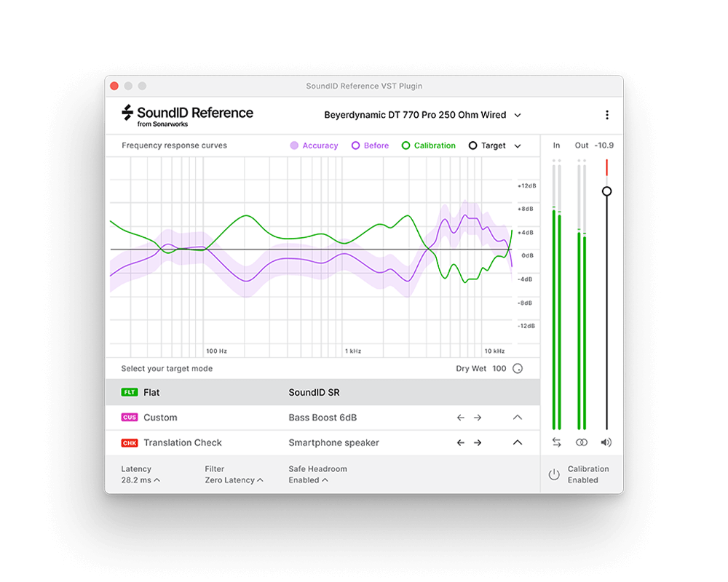Screen dimensions: 728x582
Task: Toggle the Calibration curve visibility
Action: (x=429, y=145)
